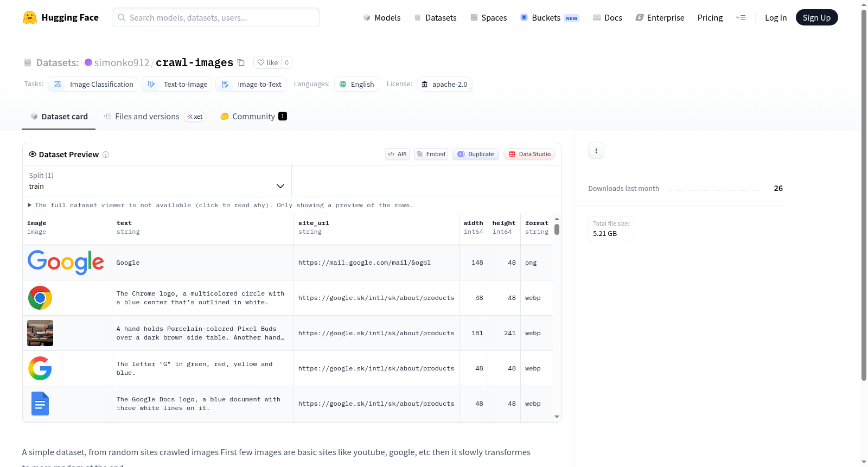Select the Text-to-Image task tag

[x=176, y=84]
